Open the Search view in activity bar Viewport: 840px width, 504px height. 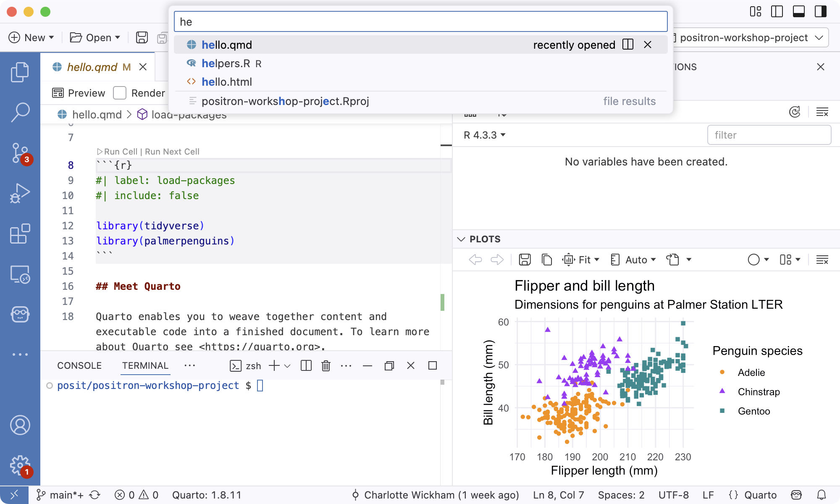[x=20, y=113]
